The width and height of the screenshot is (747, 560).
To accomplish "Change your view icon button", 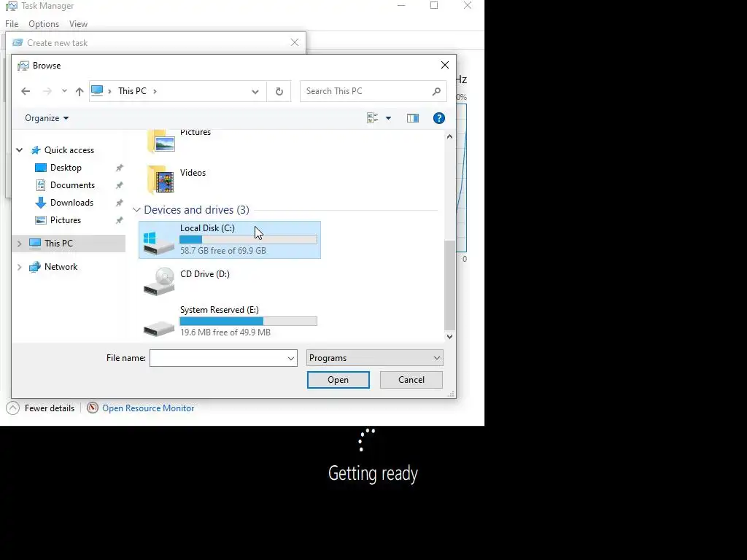I will [x=373, y=118].
